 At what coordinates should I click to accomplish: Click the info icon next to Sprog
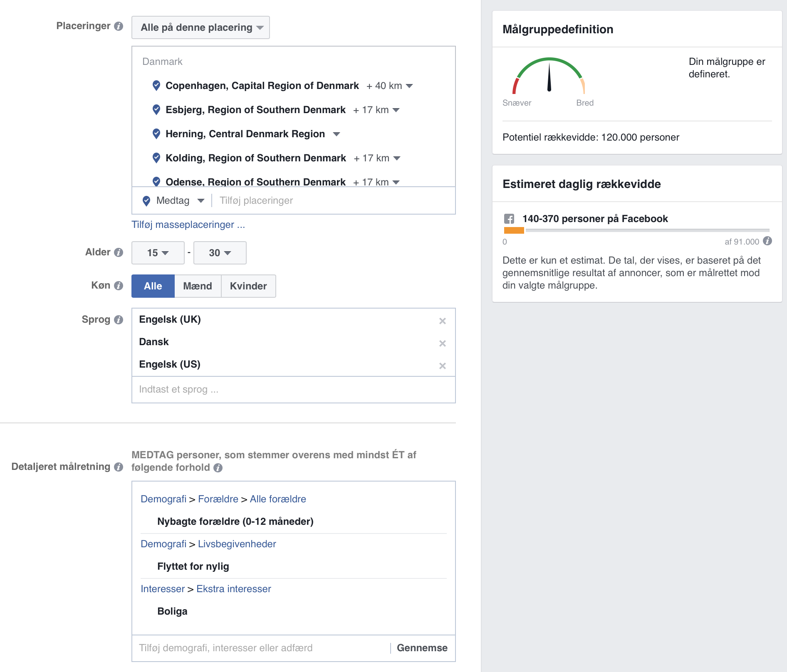click(x=119, y=320)
